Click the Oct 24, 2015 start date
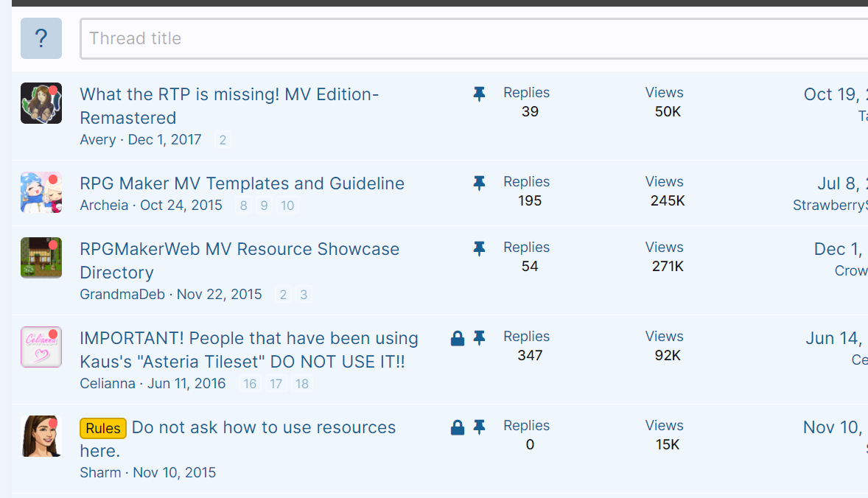868x498 pixels. (x=181, y=206)
